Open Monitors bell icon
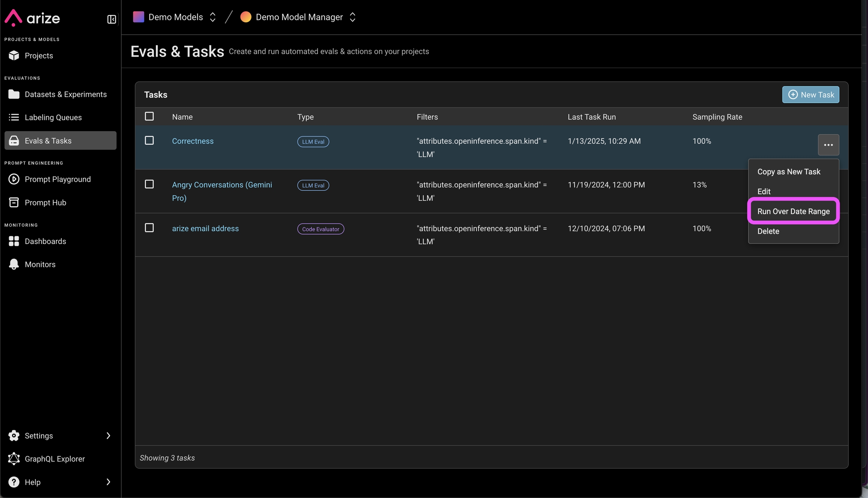Image resolution: width=868 pixels, height=498 pixels. pos(14,264)
